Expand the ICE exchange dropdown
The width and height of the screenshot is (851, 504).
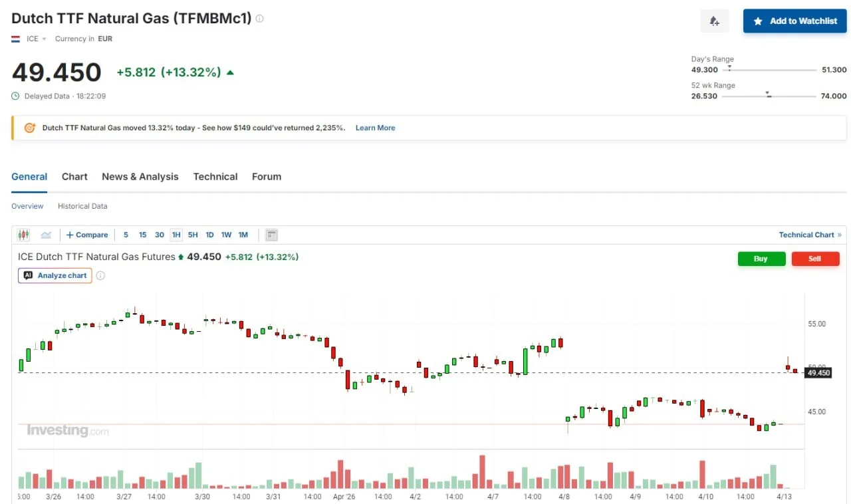37,39
